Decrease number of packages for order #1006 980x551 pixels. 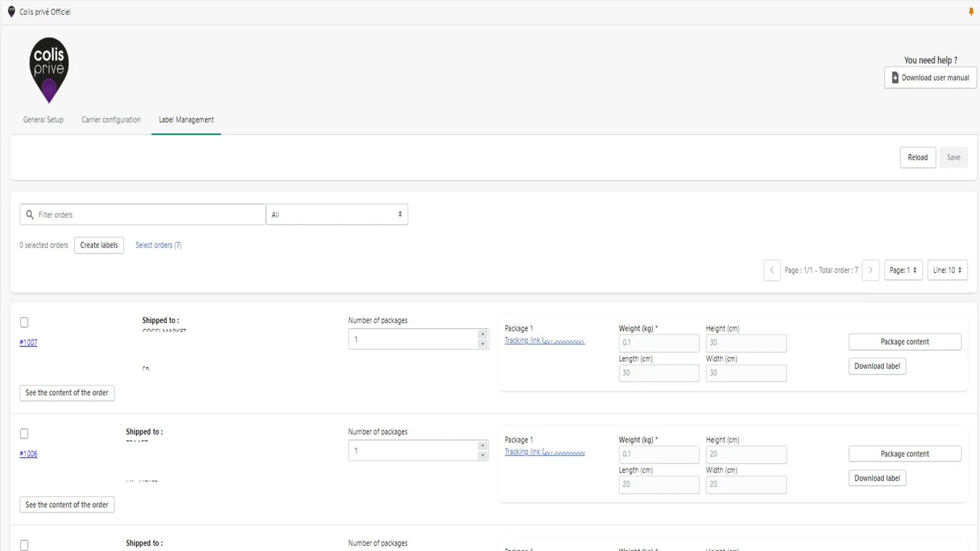click(483, 455)
